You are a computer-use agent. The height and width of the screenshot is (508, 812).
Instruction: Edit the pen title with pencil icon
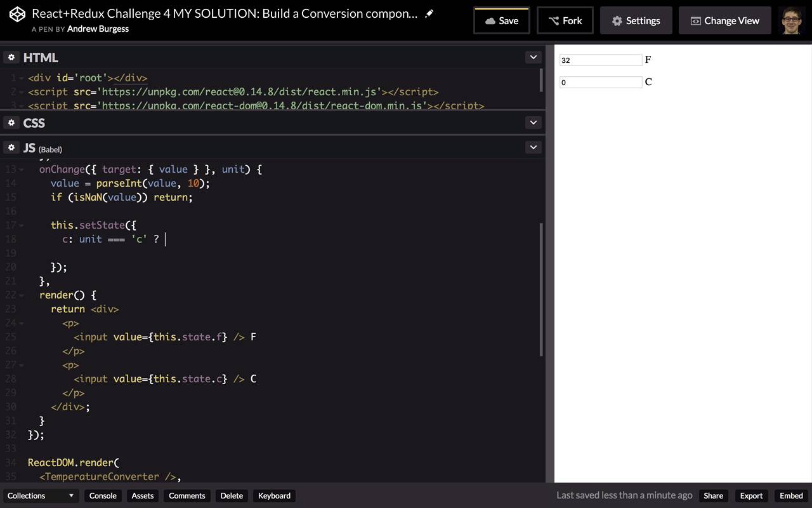point(429,13)
